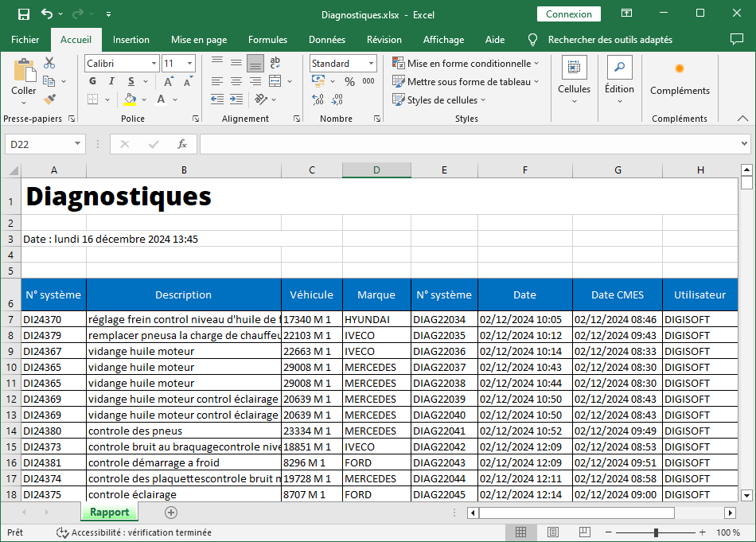756x542 pixels.
Task: Expand Mettre sous forme de tableau
Action: [x=466, y=81]
